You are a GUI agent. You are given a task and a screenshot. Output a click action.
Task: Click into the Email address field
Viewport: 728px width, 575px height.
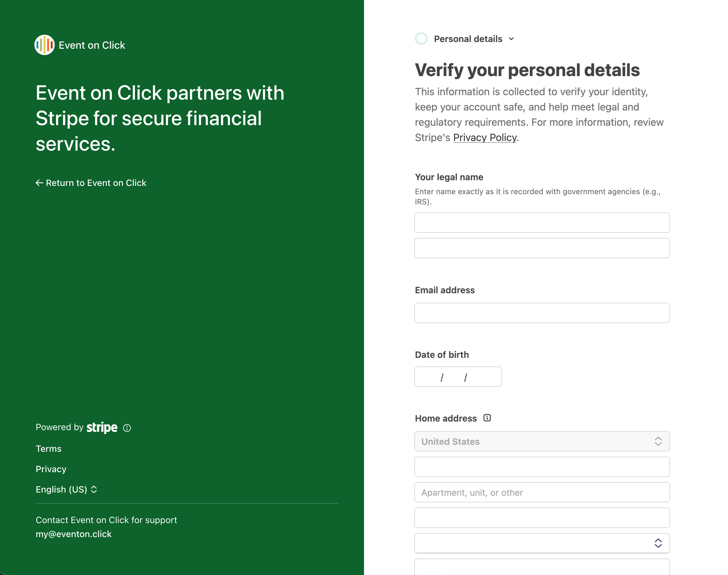(x=542, y=313)
